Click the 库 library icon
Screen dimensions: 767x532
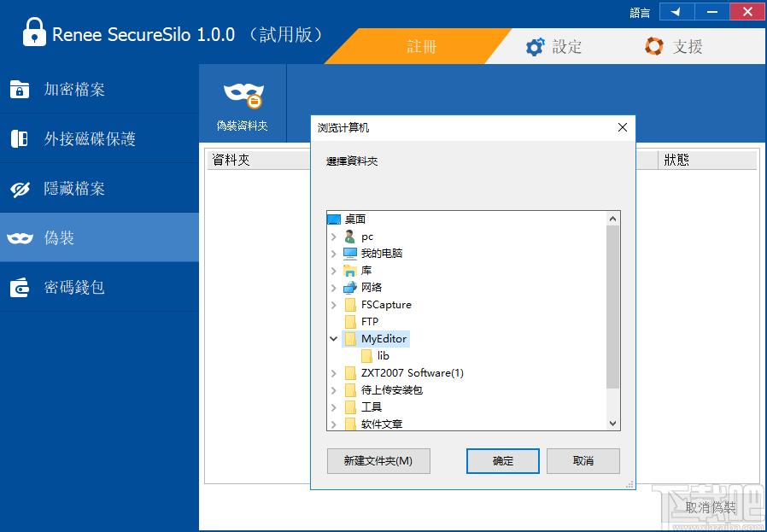pyautogui.click(x=349, y=271)
